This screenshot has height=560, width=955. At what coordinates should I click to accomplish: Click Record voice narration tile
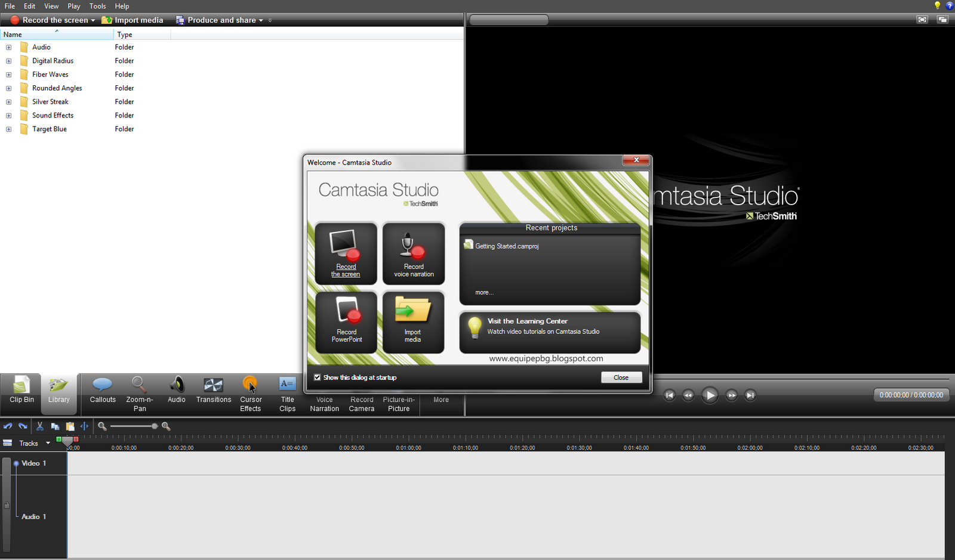click(x=414, y=253)
